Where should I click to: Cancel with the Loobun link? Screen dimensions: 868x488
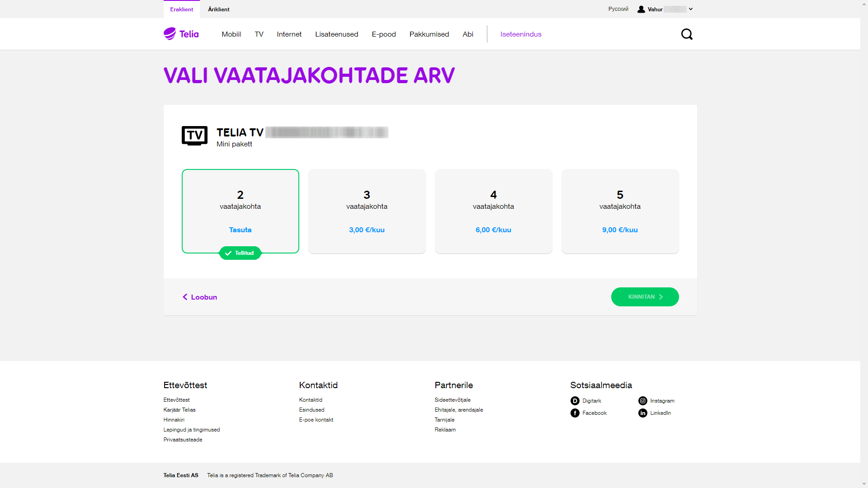click(x=200, y=297)
